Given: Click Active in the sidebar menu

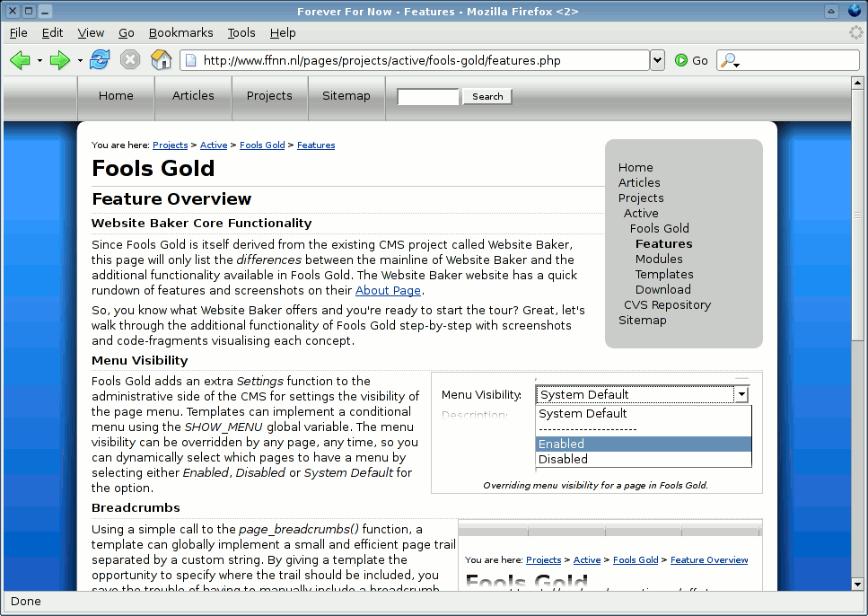Looking at the screenshot, I should coord(641,214).
